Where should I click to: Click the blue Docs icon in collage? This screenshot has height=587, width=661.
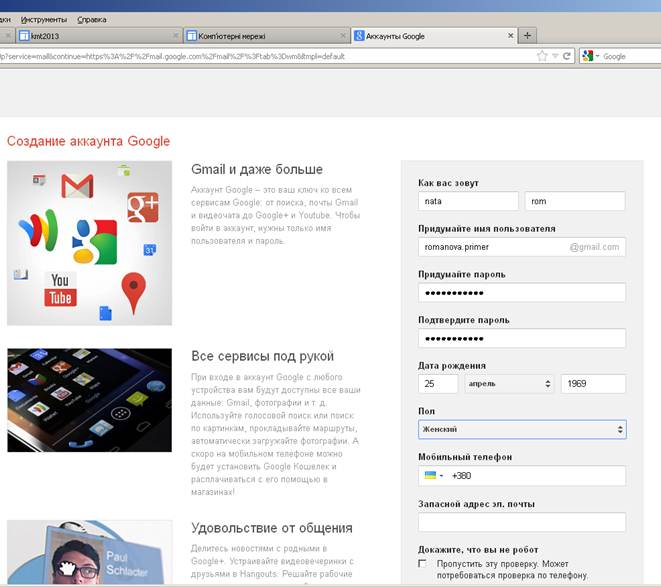[x=105, y=313]
